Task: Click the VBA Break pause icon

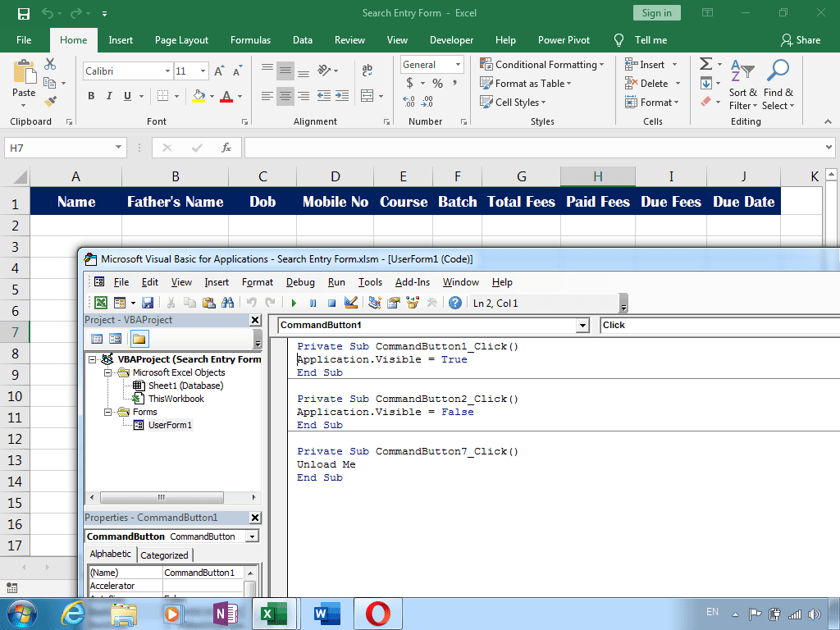Action: [313, 304]
